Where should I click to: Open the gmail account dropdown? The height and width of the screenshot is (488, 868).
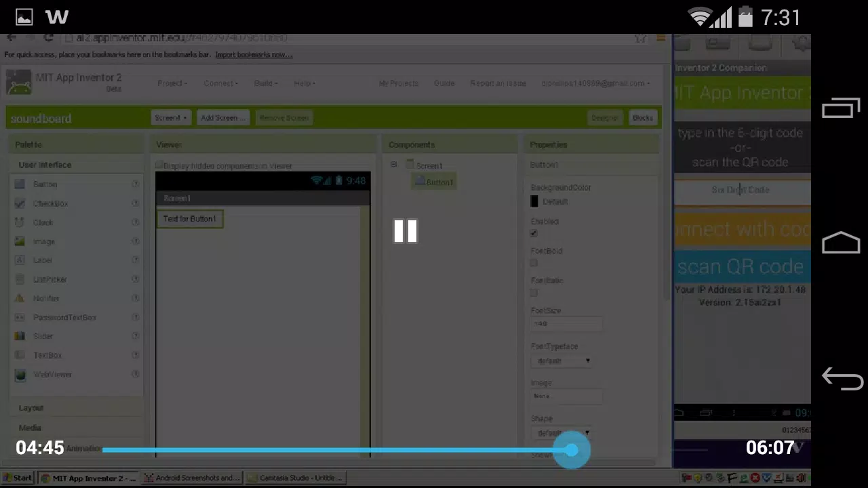point(595,83)
